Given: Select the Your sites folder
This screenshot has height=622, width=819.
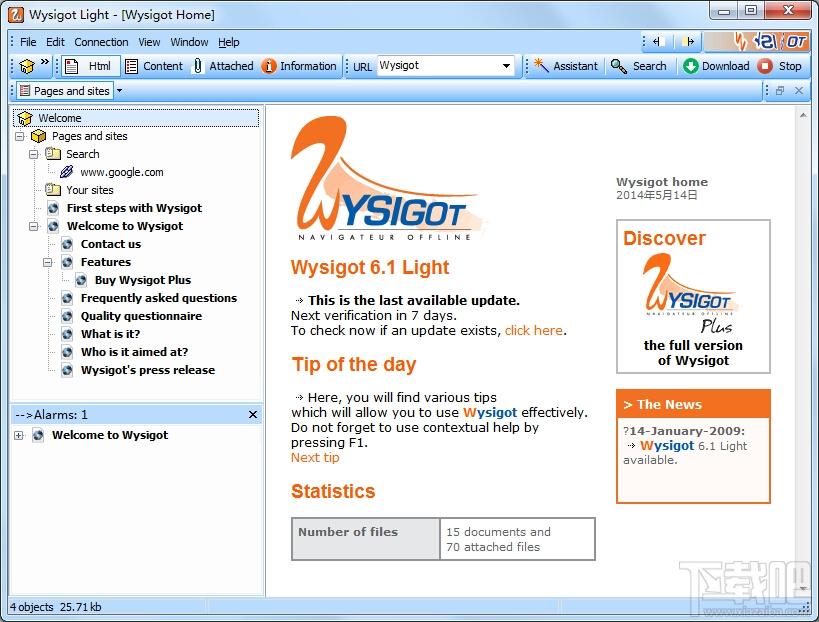Looking at the screenshot, I should [90, 190].
